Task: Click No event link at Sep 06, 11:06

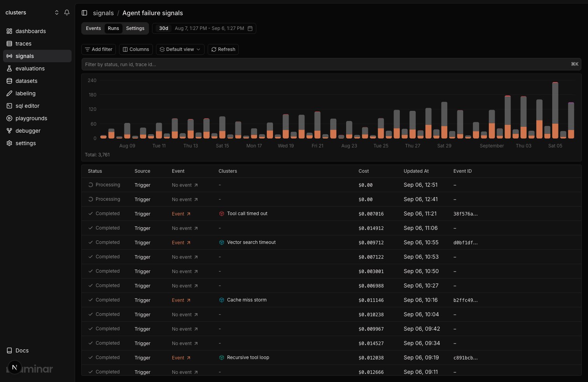Action: pyautogui.click(x=185, y=228)
